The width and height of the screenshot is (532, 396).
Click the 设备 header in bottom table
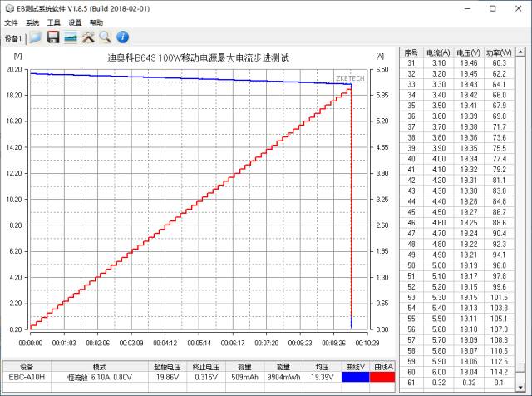pos(27,367)
